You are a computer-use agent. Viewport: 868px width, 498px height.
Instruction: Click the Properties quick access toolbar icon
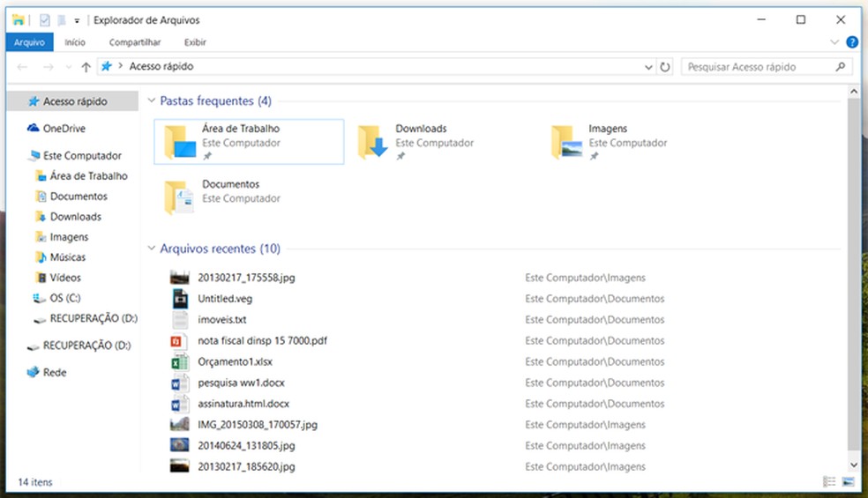point(45,20)
